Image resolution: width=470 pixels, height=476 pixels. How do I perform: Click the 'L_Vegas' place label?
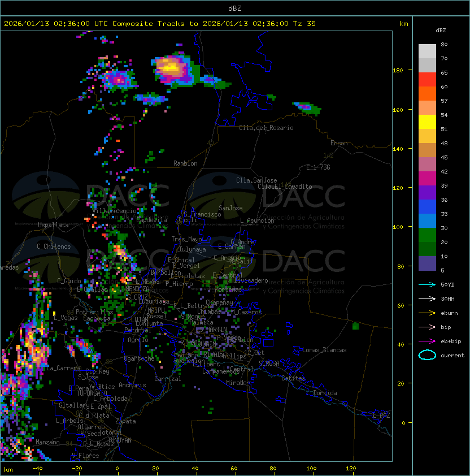click(x=66, y=318)
